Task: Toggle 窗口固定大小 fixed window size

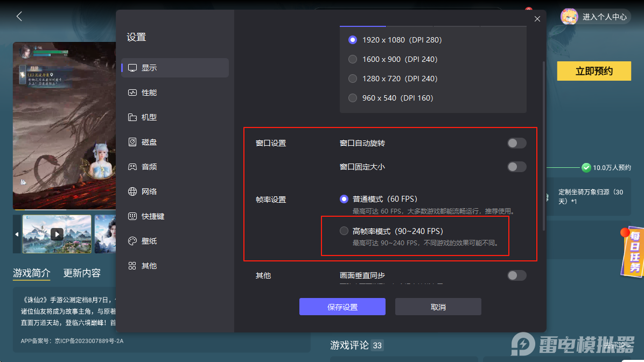Action: (516, 167)
